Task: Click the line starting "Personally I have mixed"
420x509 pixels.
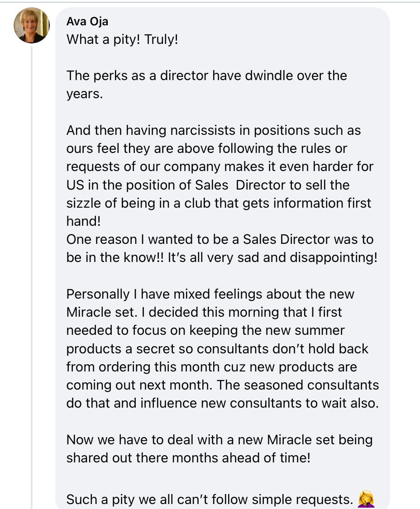Action: point(210,294)
